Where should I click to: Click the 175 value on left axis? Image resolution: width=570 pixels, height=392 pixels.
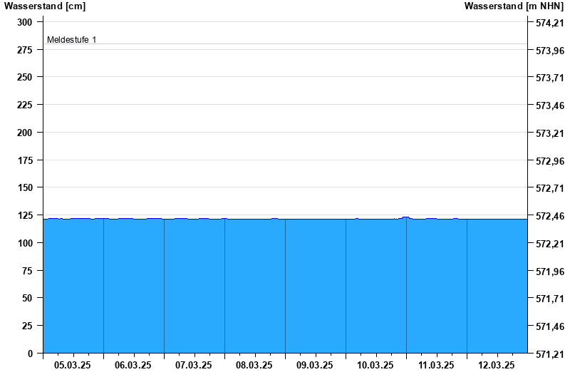[25, 160]
